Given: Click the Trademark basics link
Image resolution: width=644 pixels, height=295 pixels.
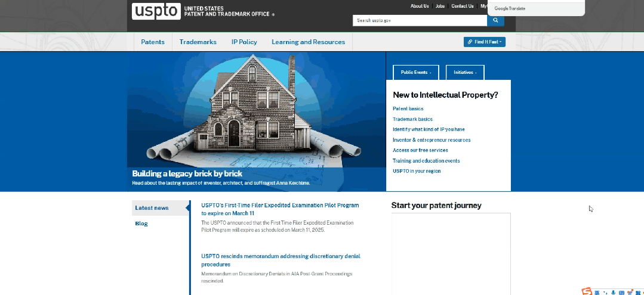Looking at the screenshot, I should tap(412, 119).
